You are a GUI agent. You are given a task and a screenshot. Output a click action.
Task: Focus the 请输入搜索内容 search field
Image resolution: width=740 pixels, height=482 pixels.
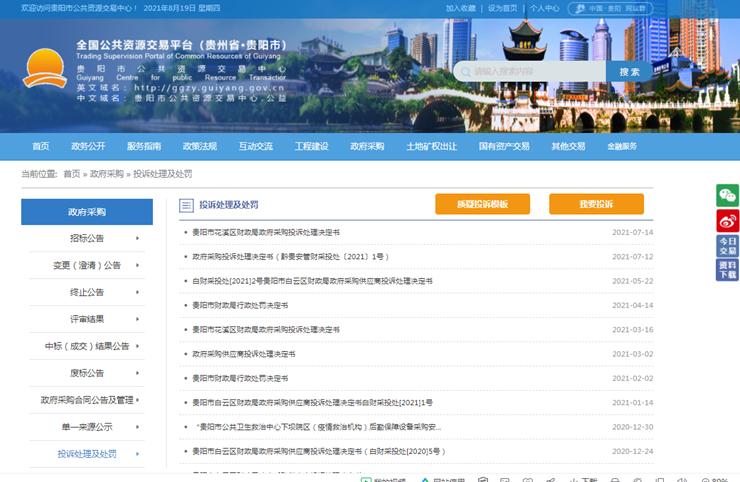(530, 72)
